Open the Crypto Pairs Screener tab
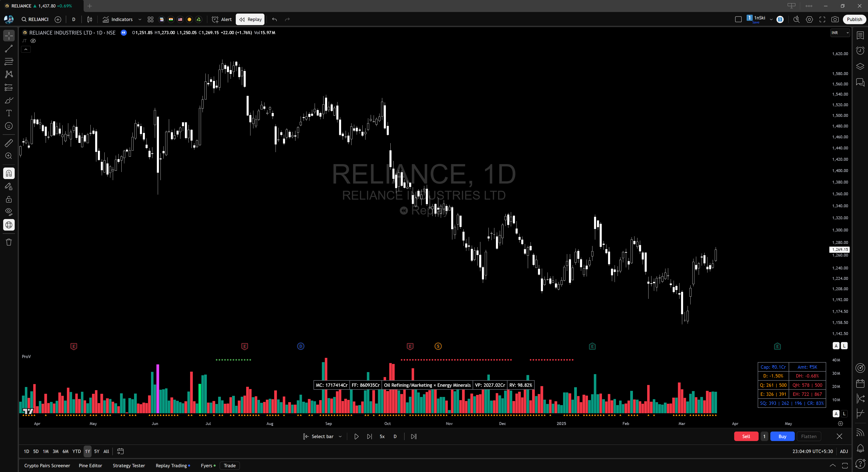Image resolution: width=868 pixels, height=472 pixels. click(47, 466)
